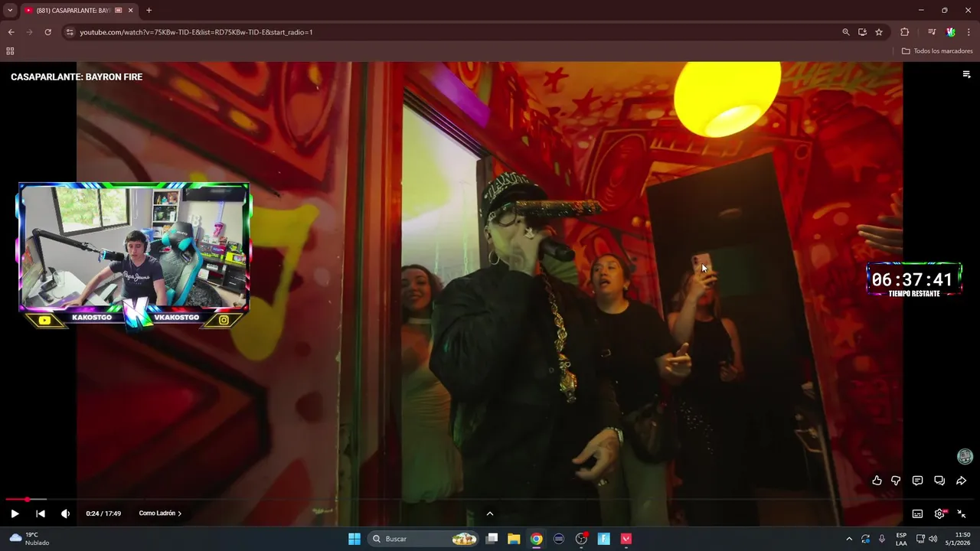Open the player settings gear

(939, 514)
